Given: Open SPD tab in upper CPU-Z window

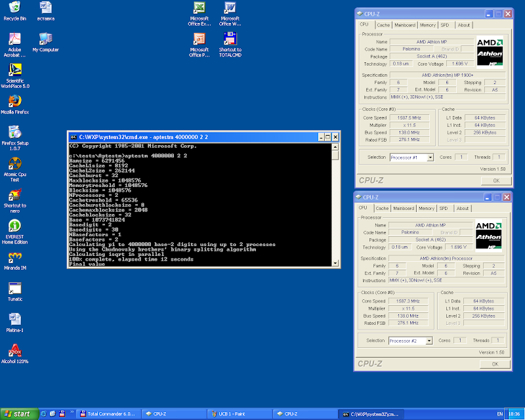Looking at the screenshot, I should [445, 25].
